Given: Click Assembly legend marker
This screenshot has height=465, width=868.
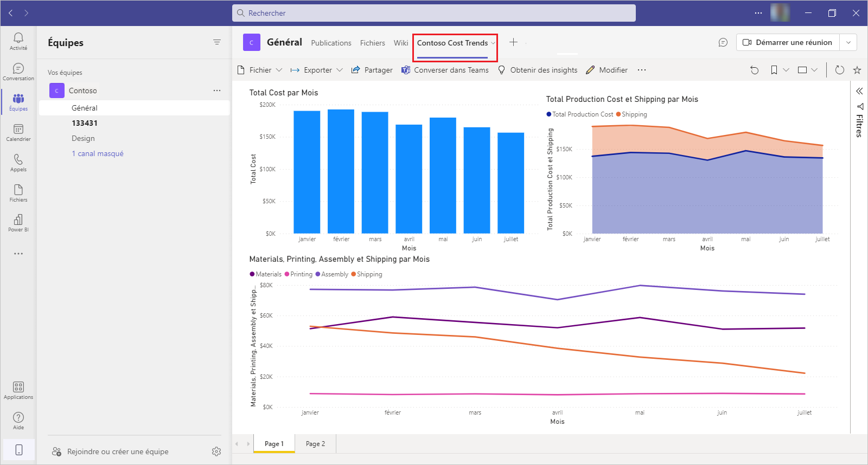Looking at the screenshot, I should (318, 274).
